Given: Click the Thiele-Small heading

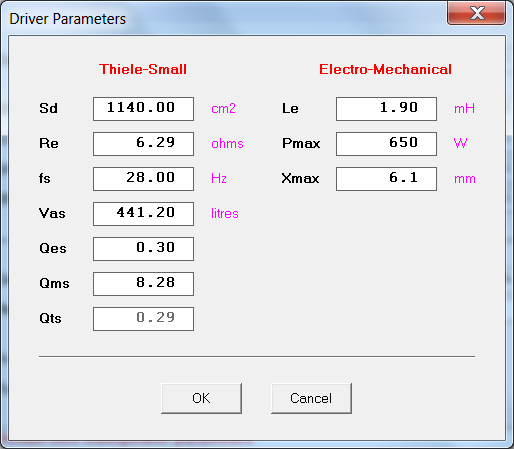Looking at the screenshot, I should 143,69.
